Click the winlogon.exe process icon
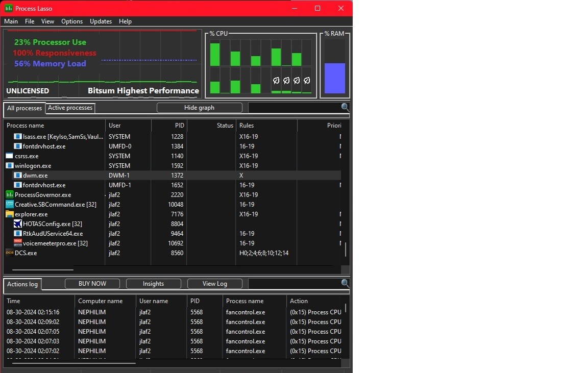Image resolution: width=588 pixels, height=373 pixels. coord(9,166)
